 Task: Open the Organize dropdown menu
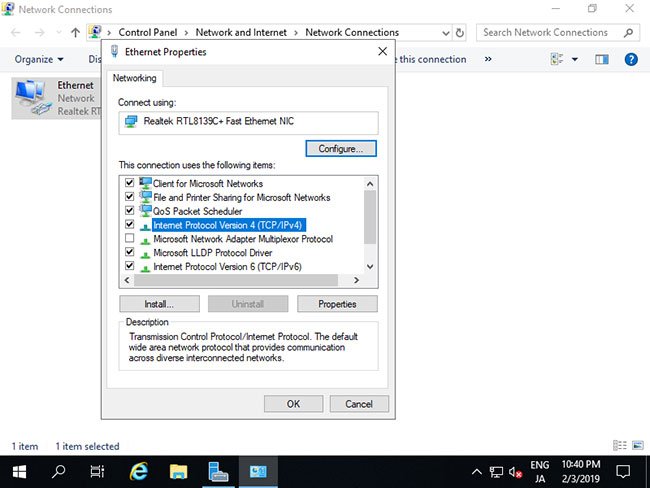(39, 59)
